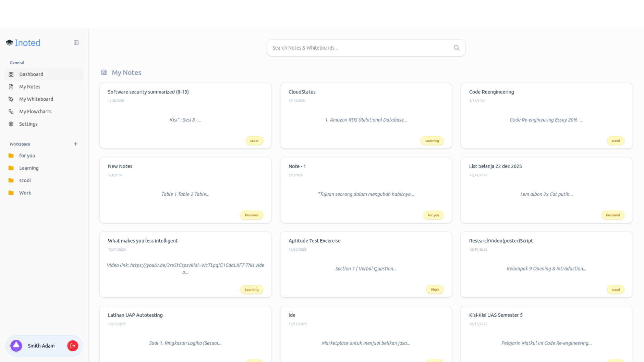
Task: Add a new workspace with the plus button
Action: 75,144
